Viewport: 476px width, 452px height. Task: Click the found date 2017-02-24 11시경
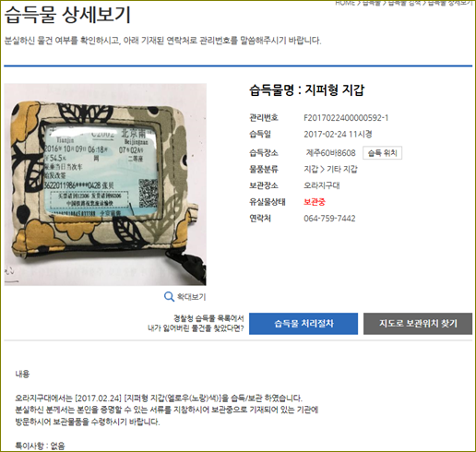click(338, 135)
